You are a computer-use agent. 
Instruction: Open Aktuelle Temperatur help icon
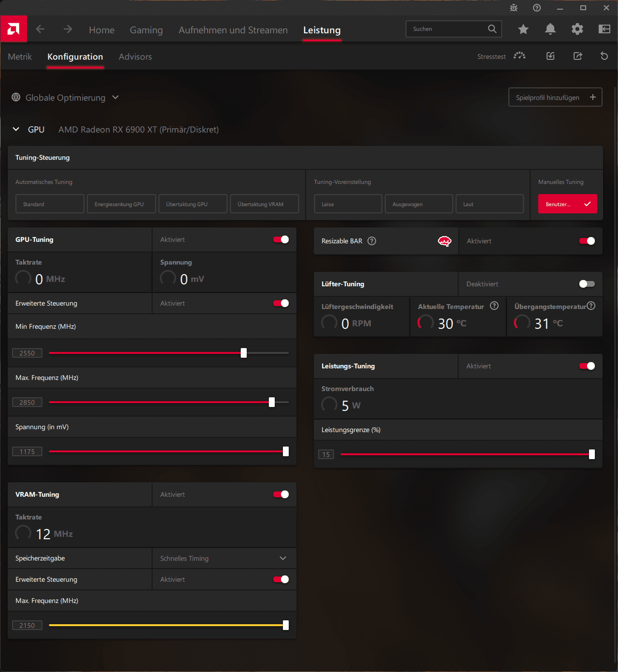click(494, 306)
